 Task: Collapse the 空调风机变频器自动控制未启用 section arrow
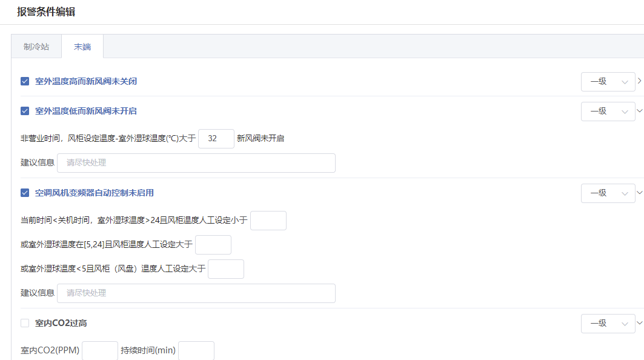(x=640, y=192)
